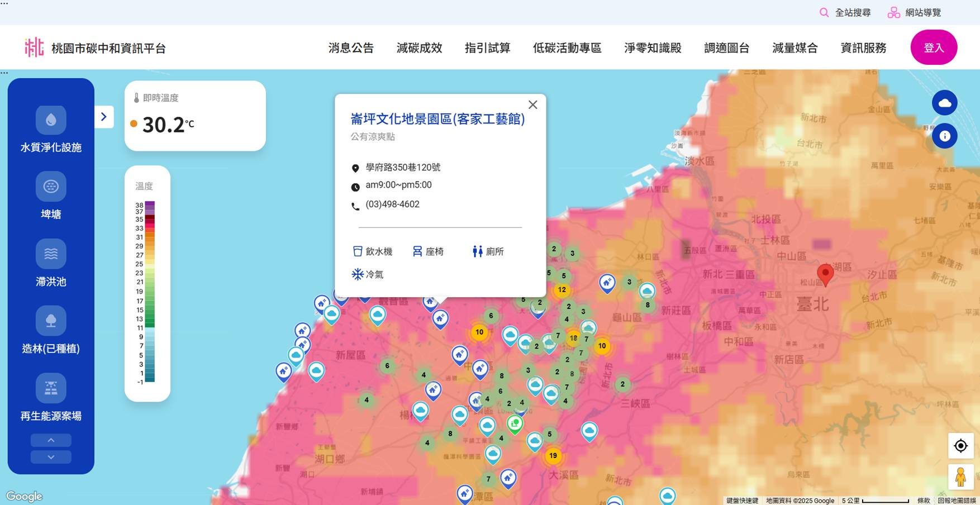Screen dimensions: 980x505
Task: Select the 埤塘 layer icon in sidebar
Action: pyautogui.click(x=50, y=187)
